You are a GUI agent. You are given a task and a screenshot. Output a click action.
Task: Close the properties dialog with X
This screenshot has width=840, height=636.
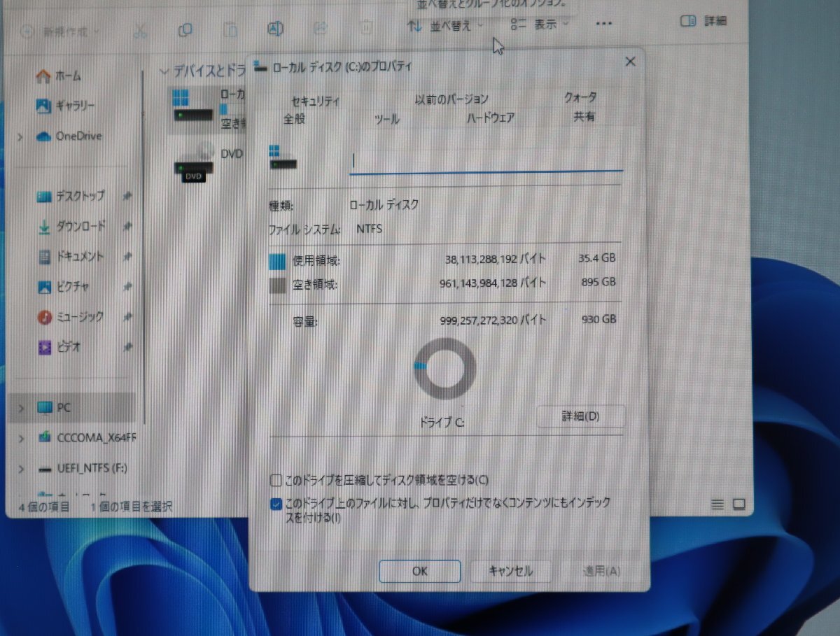pyautogui.click(x=630, y=62)
